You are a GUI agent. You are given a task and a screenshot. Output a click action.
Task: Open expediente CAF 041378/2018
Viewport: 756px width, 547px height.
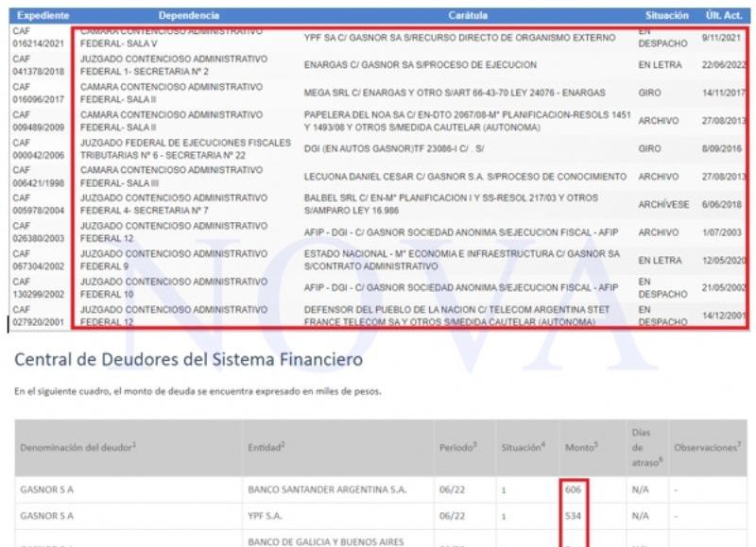point(38,65)
